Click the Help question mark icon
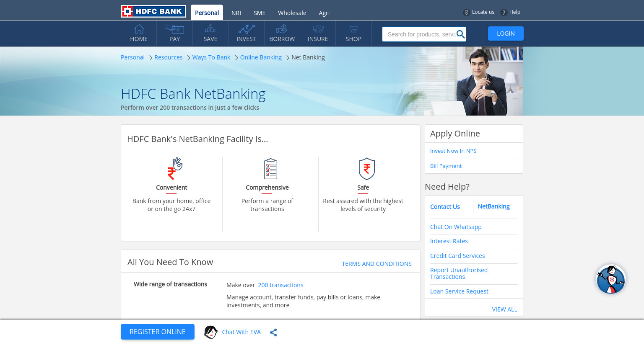This screenshot has width=644, height=345. click(x=504, y=13)
